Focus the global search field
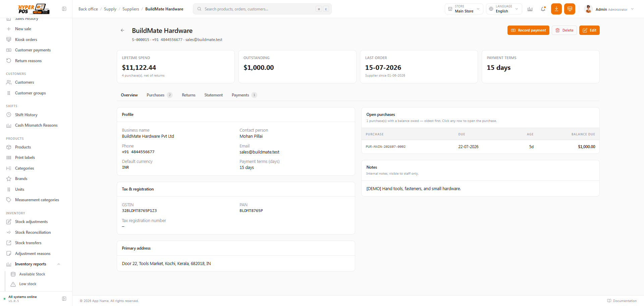644x306 pixels. [262, 9]
